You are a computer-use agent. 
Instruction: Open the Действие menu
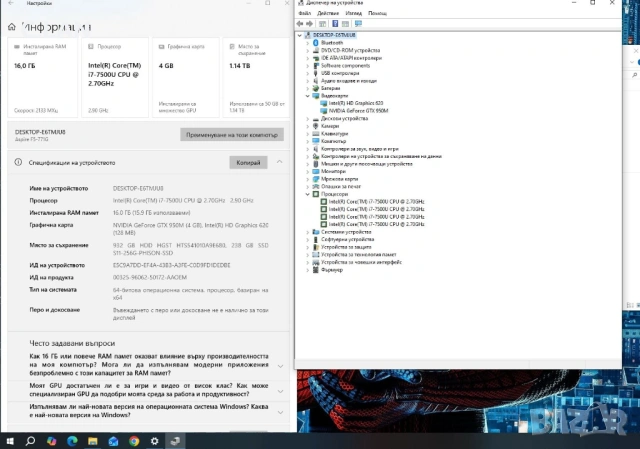click(328, 13)
